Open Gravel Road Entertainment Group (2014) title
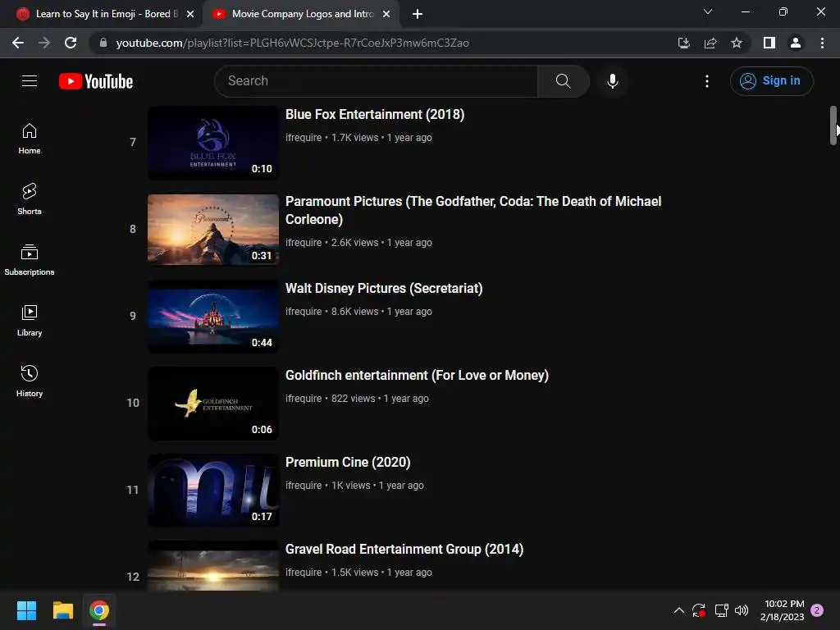The image size is (840, 630). pos(404,549)
